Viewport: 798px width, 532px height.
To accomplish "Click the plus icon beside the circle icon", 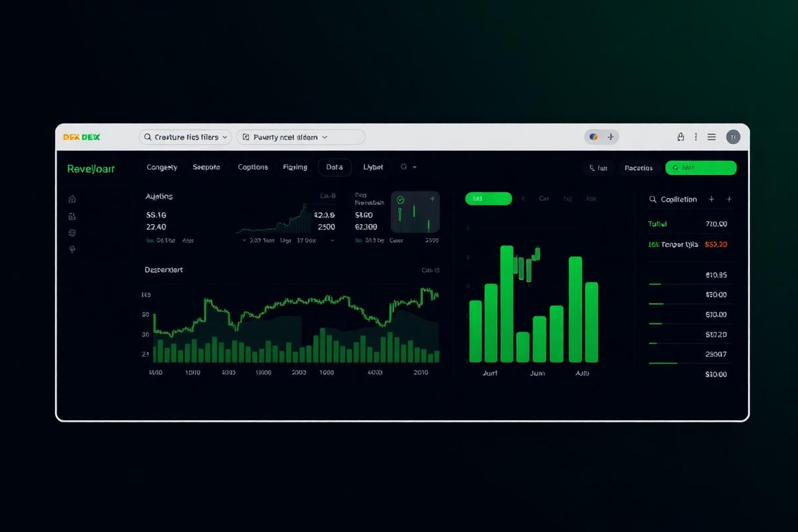I will click(610, 137).
